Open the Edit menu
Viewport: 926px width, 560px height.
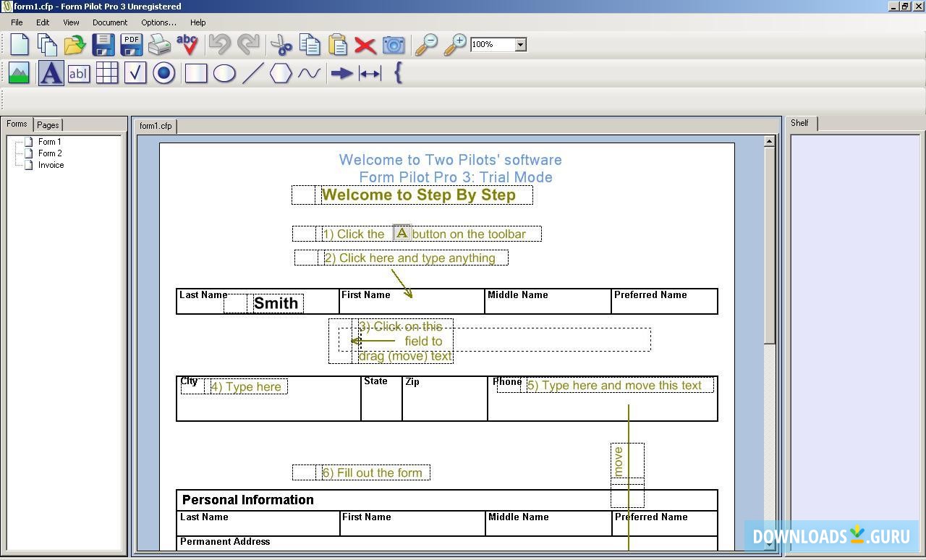tap(43, 22)
